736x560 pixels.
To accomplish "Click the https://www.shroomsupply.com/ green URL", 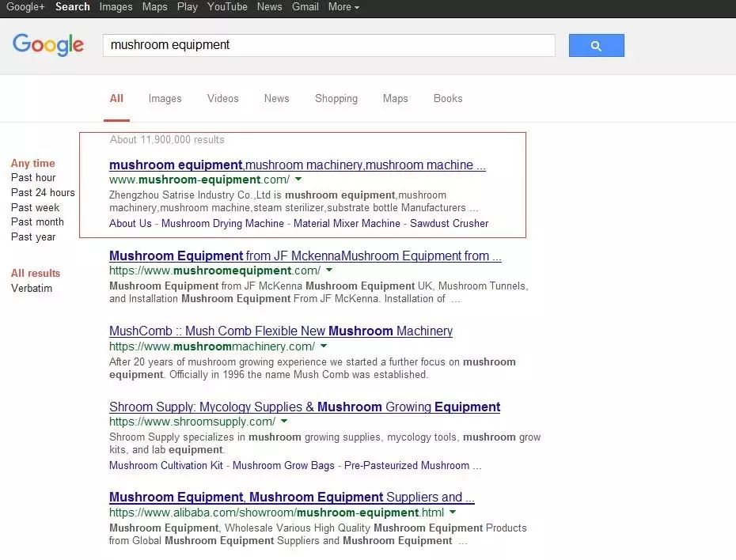I will pyautogui.click(x=192, y=422).
